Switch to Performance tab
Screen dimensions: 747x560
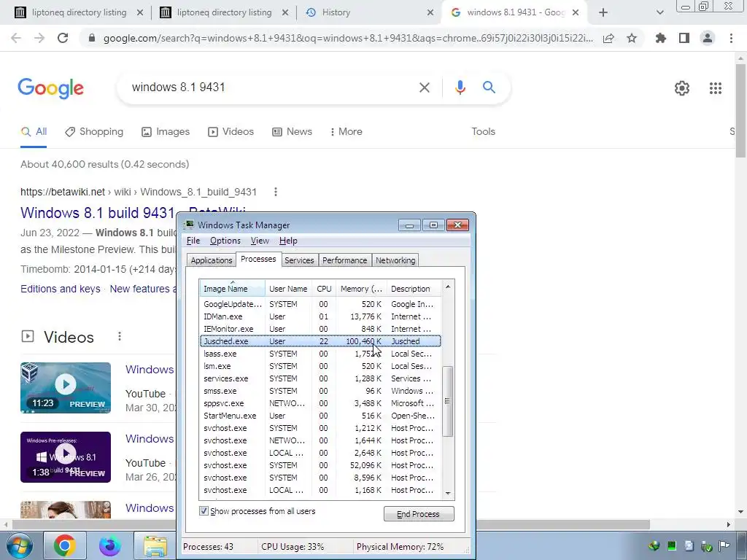(x=344, y=260)
